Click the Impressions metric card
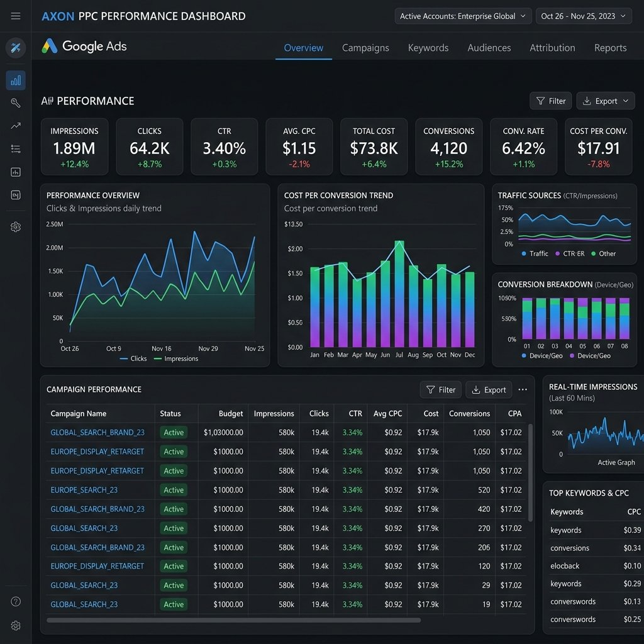This screenshot has height=644, width=644. 74,147
